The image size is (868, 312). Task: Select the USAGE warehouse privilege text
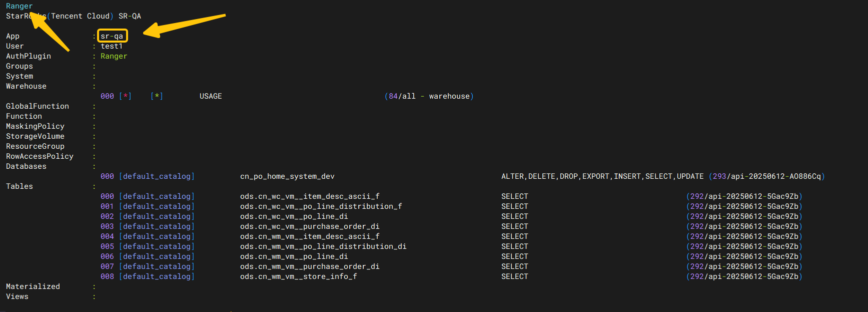tap(211, 96)
